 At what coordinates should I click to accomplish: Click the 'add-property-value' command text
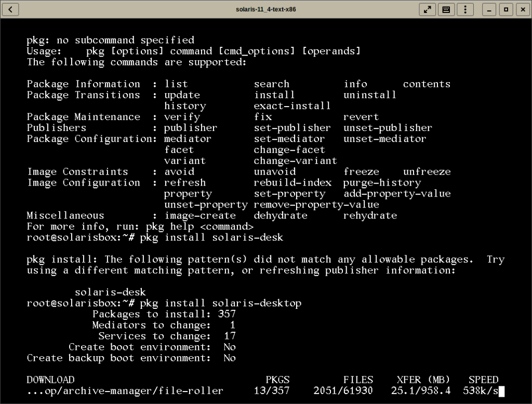[397, 193]
